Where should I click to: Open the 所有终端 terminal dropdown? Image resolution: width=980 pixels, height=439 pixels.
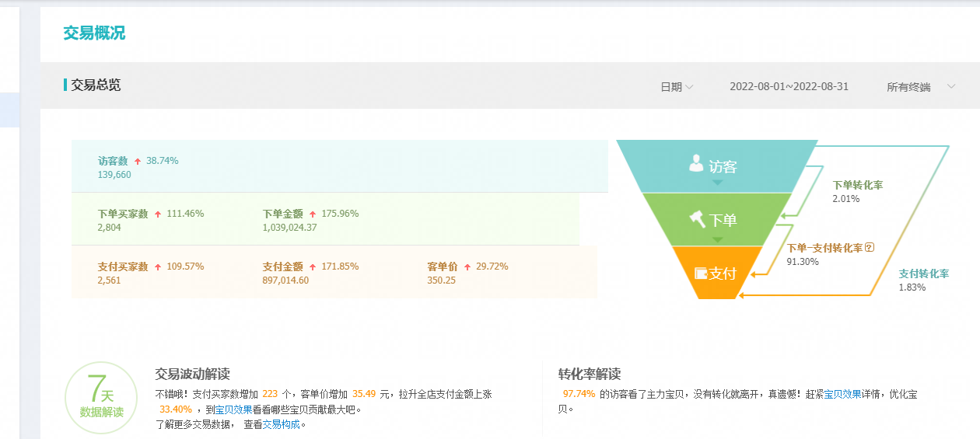coord(920,87)
